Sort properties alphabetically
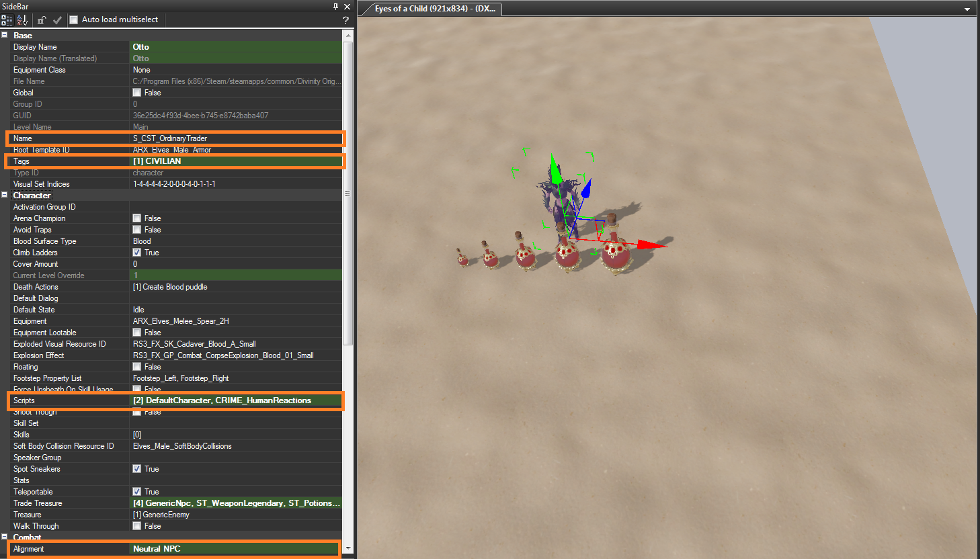 point(22,20)
